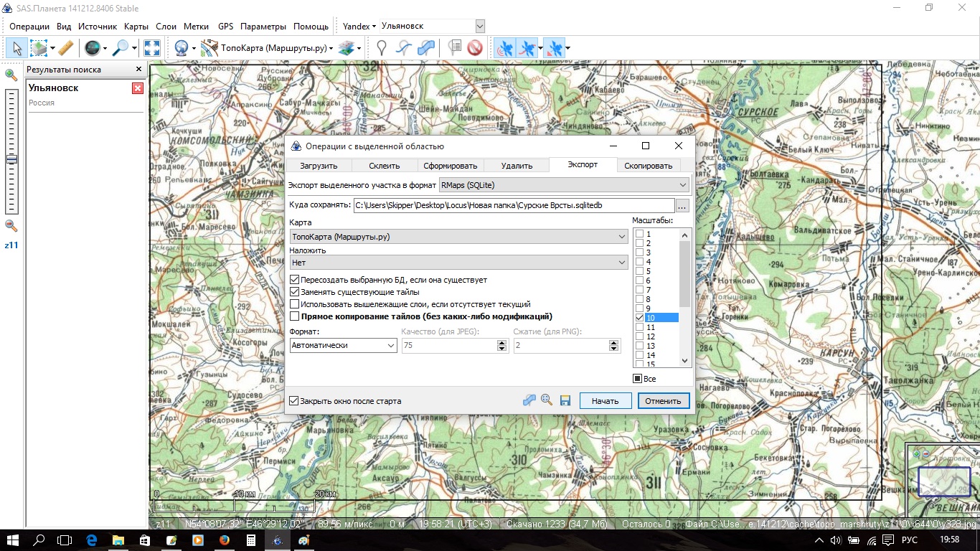Click the magnifier icon in export dialog footer

tap(547, 400)
